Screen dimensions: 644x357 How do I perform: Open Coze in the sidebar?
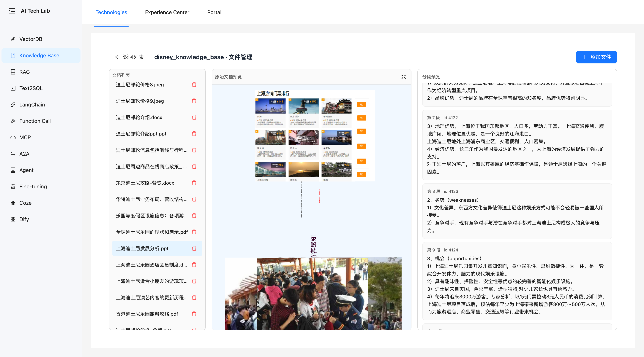pos(41,203)
